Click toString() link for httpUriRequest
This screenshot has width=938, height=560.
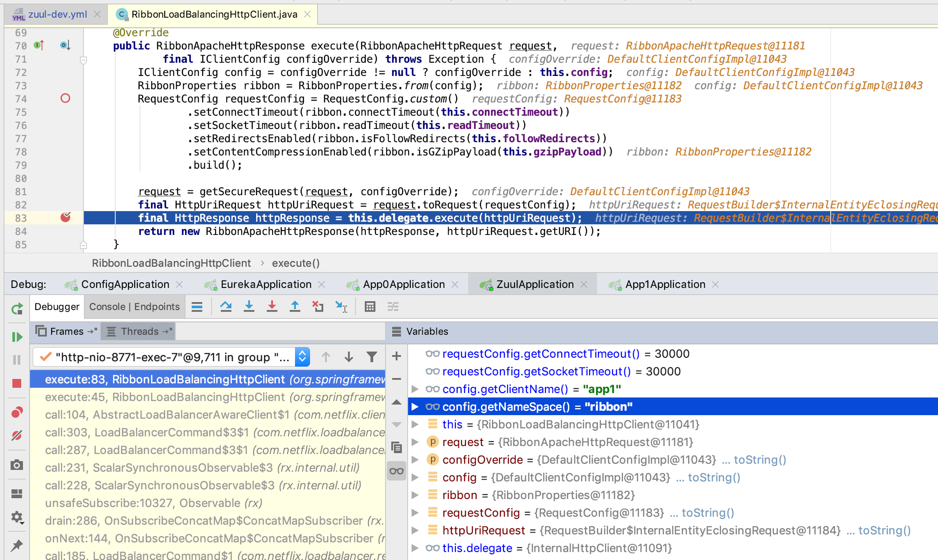[x=884, y=530]
